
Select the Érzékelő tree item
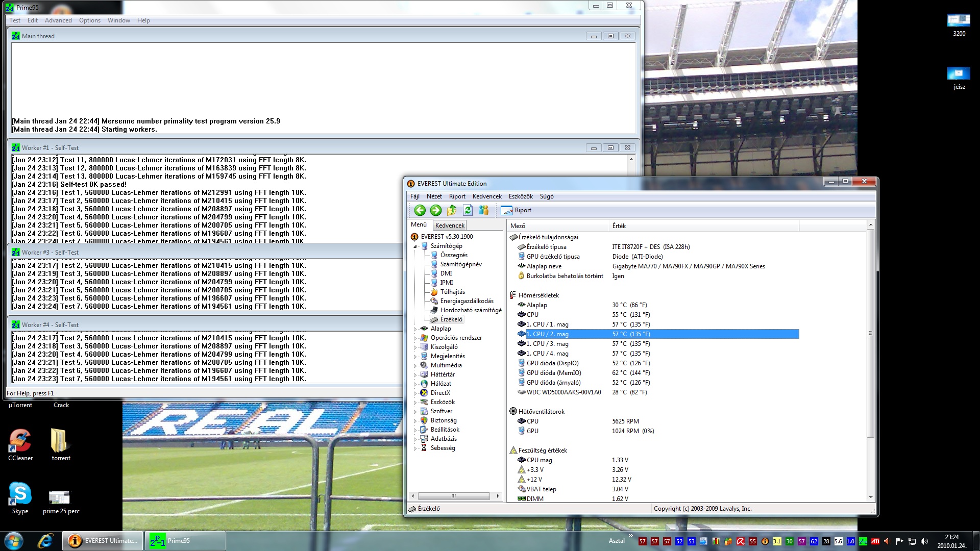451,319
